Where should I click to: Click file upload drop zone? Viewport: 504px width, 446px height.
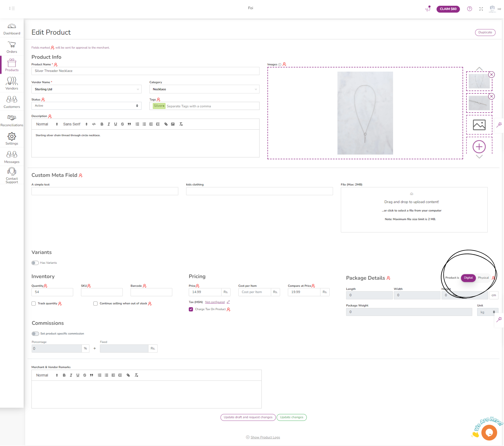(x=414, y=210)
